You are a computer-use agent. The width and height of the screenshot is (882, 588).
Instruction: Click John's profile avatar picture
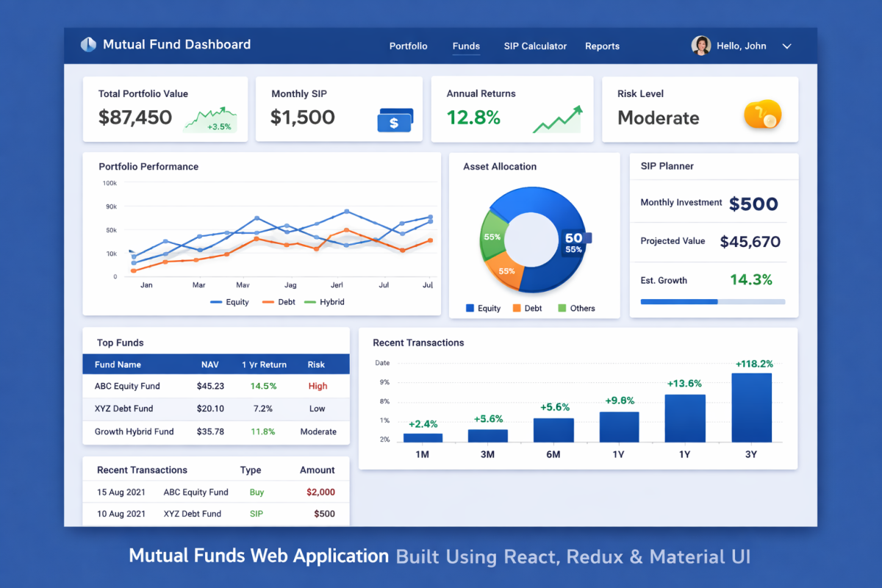701,46
